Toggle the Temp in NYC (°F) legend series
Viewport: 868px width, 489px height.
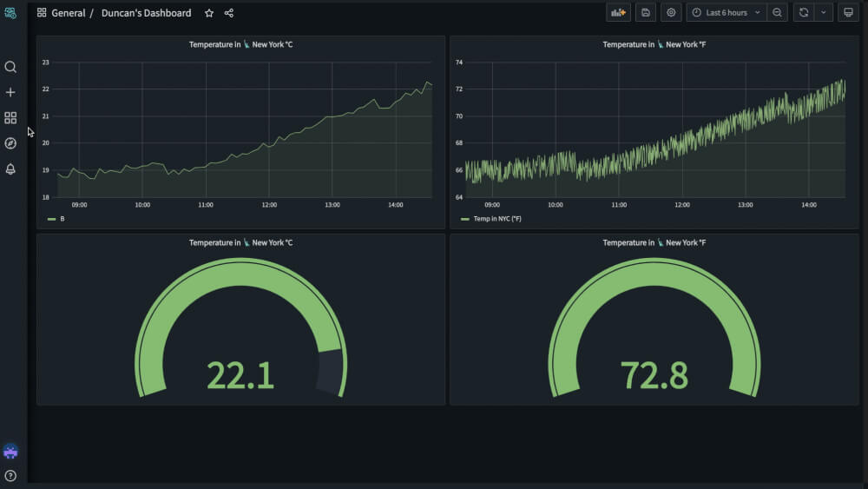497,219
